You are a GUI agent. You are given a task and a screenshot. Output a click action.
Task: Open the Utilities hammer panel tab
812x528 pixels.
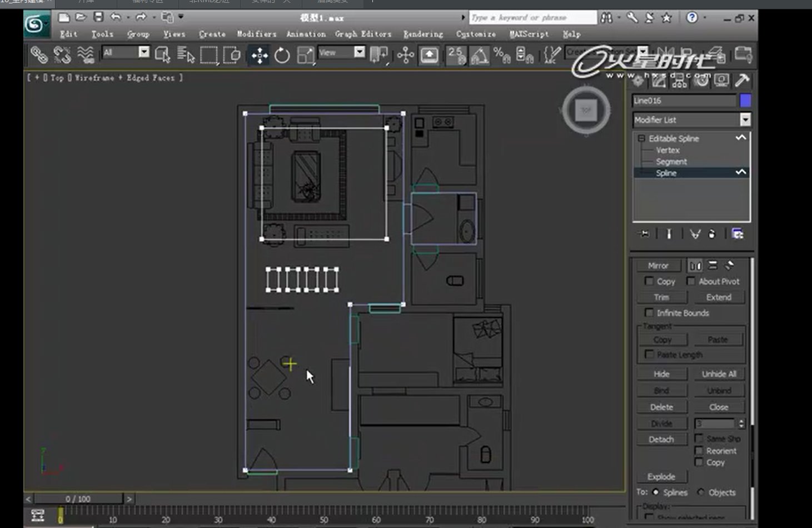coord(742,81)
